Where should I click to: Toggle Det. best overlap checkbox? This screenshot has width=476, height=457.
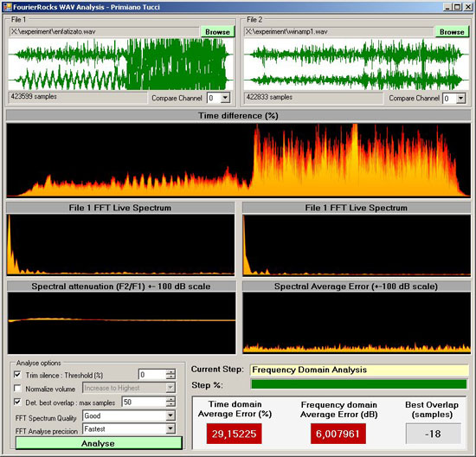[17, 402]
